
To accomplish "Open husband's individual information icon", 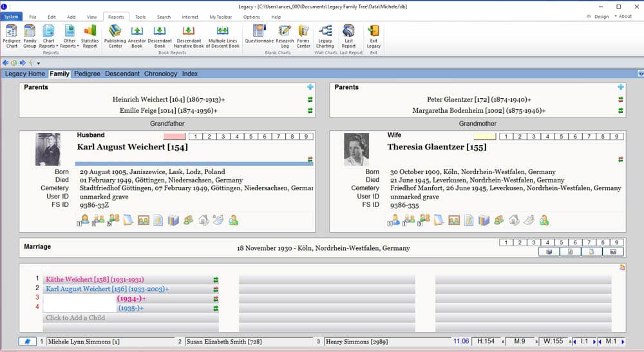I will pyautogui.click(x=84, y=220).
